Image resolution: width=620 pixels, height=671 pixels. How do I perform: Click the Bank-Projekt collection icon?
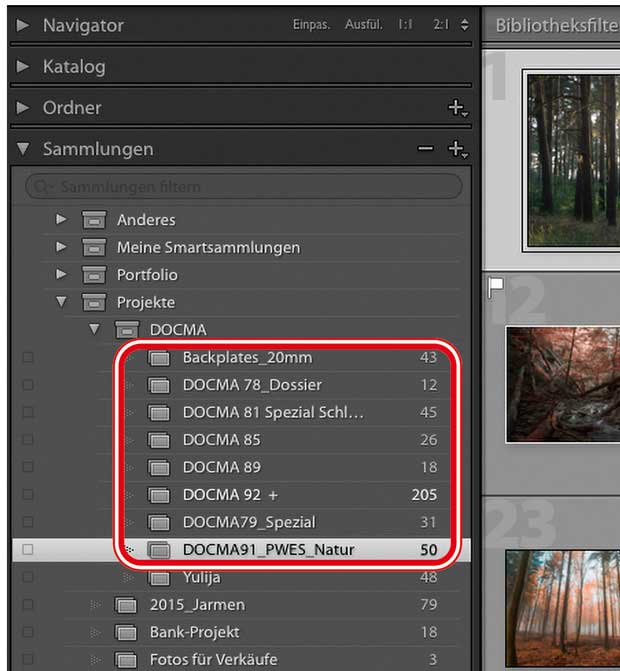point(126,632)
